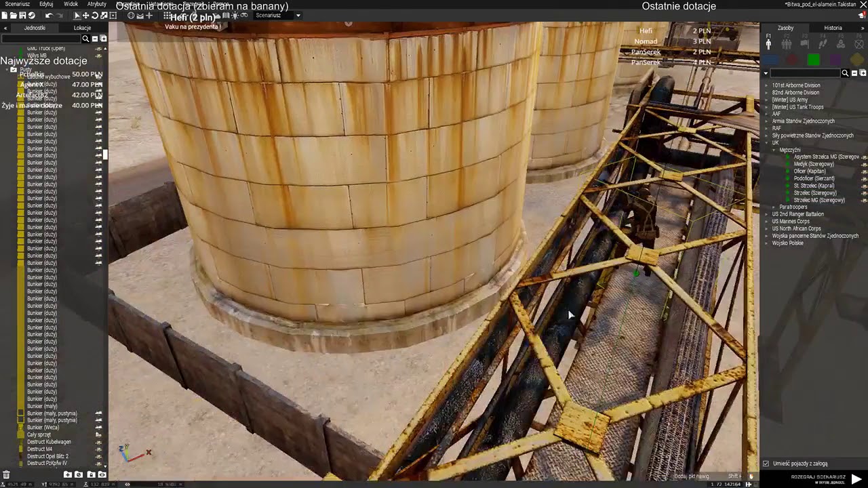868x488 pixels.
Task: Create a new scenario with the blank page icon
Action: [x=5, y=15]
